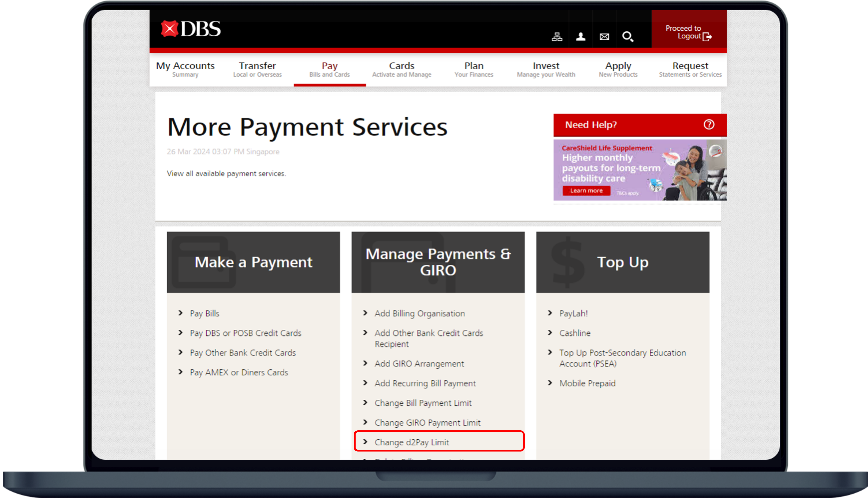Click Change Bill Payment Limit link
868x499 pixels.
[x=423, y=403]
